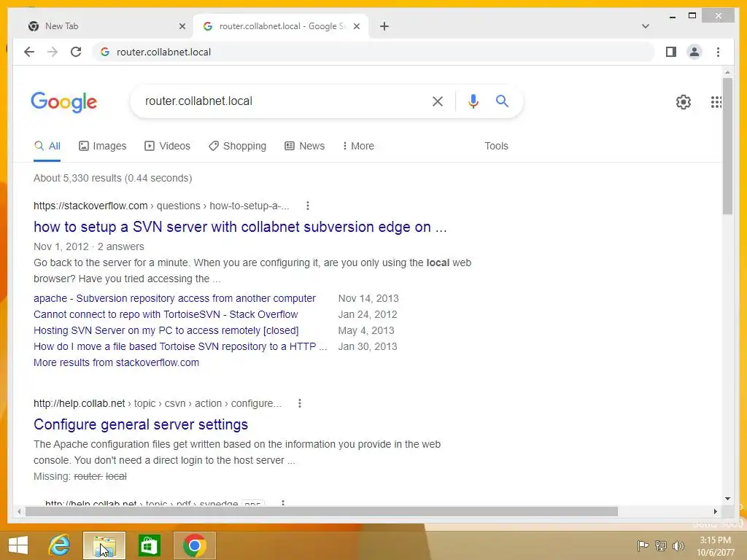Click Chrome icon in taskbar

[x=194, y=545]
